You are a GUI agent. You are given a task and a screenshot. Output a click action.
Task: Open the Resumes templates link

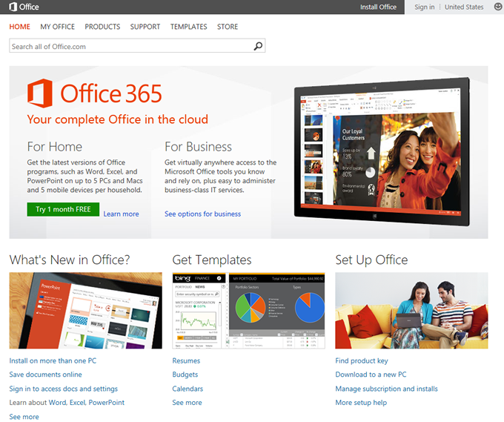coord(186,361)
